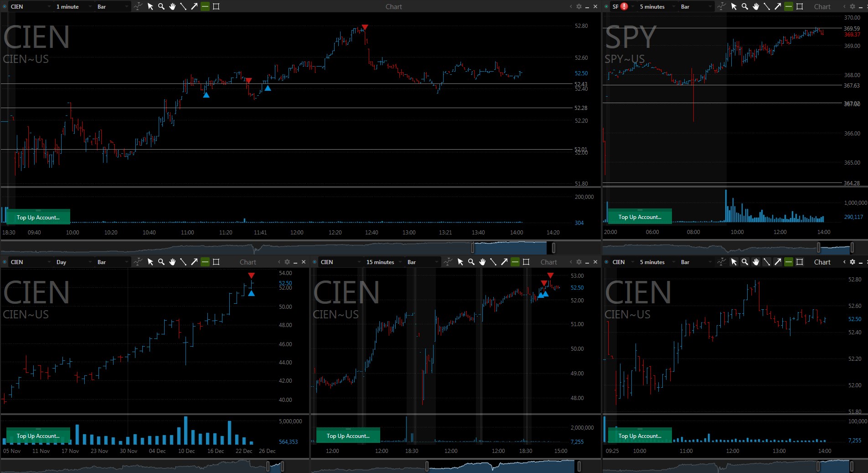Select hand pan tool in SPY chart
This screenshot has width=868, height=473.
(x=756, y=6)
